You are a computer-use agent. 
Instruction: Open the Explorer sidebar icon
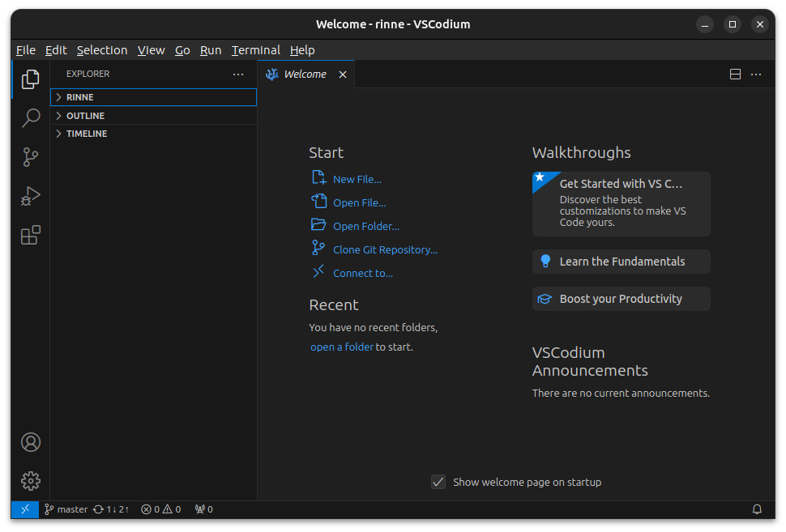[30, 79]
